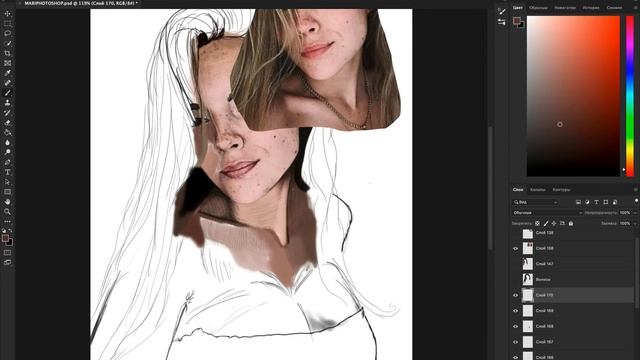The width and height of the screenshot is (640, 360).
Task: Hide layer Слой 170
Action: coord(516,295)
